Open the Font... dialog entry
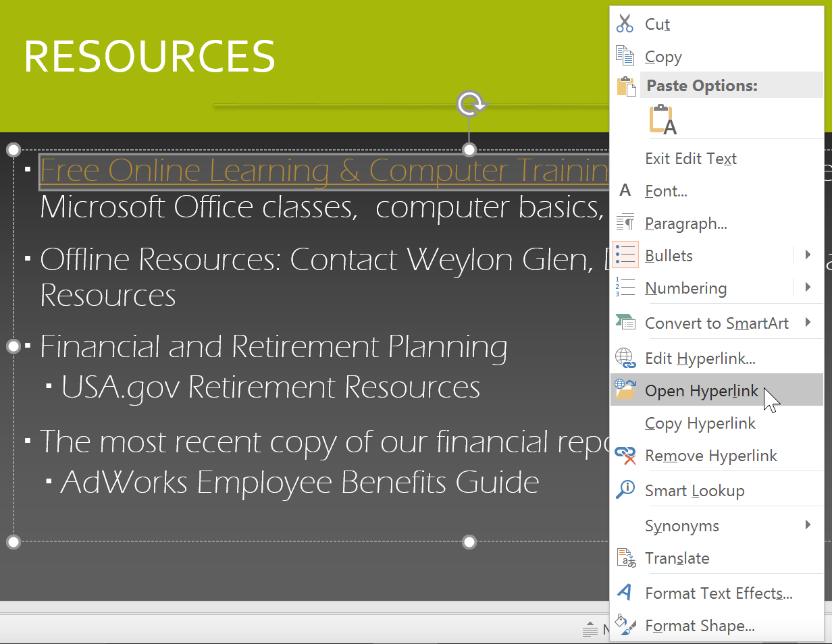 [x=666, y=192]
